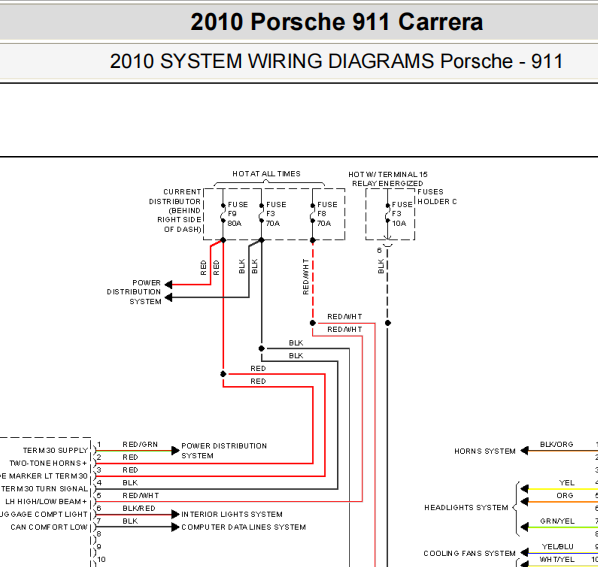Viewport: 598px width, 567px height.
Task: Click the 'FUSE F8 70A' label
Action: [327, 214]
